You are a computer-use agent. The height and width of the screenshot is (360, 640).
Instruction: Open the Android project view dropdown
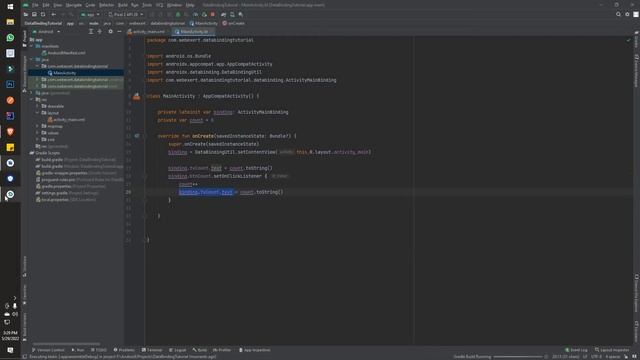tap(46, 31)
